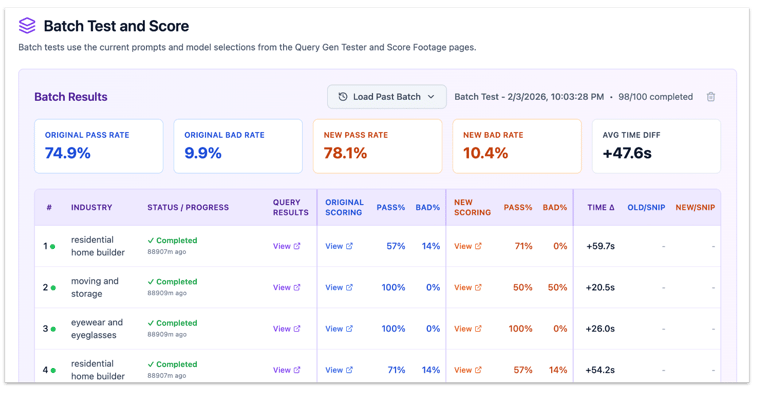Sort by the INDUSTRY column header

click(92, 208)
